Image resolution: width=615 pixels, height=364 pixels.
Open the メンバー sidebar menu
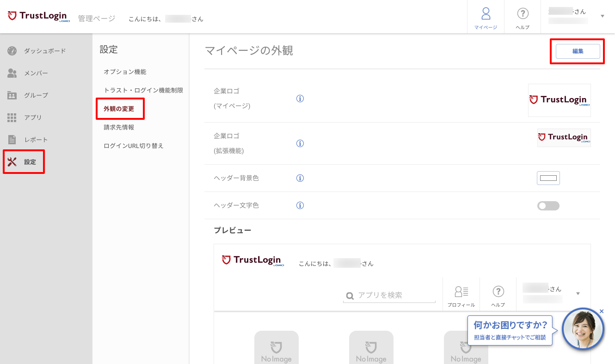[36, 73]
